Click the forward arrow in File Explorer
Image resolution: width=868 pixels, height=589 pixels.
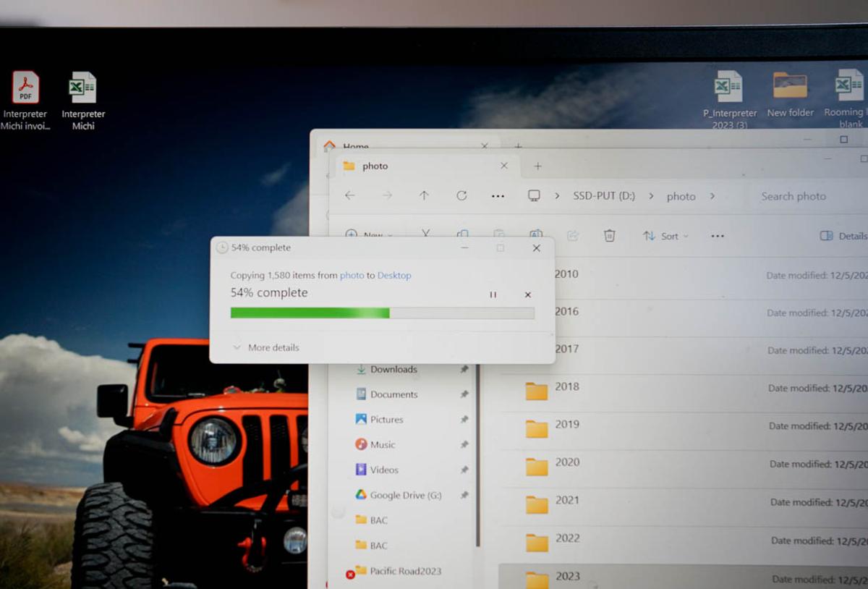click(387, 195)
